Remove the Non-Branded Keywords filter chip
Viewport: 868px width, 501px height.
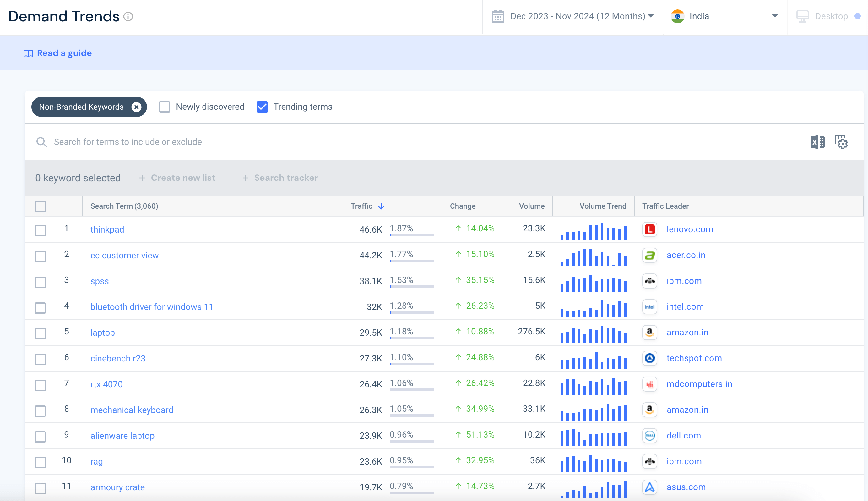click(x=137, y=107)
